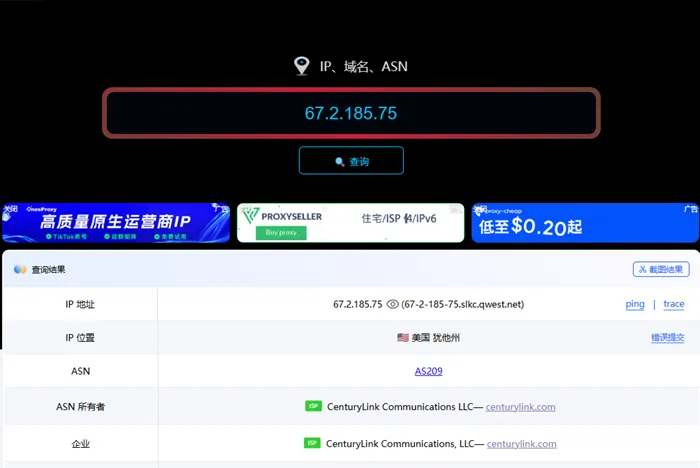The image size is (700, 468).
Task: Click the IP 地址 row label
Action: click(80, 304)
